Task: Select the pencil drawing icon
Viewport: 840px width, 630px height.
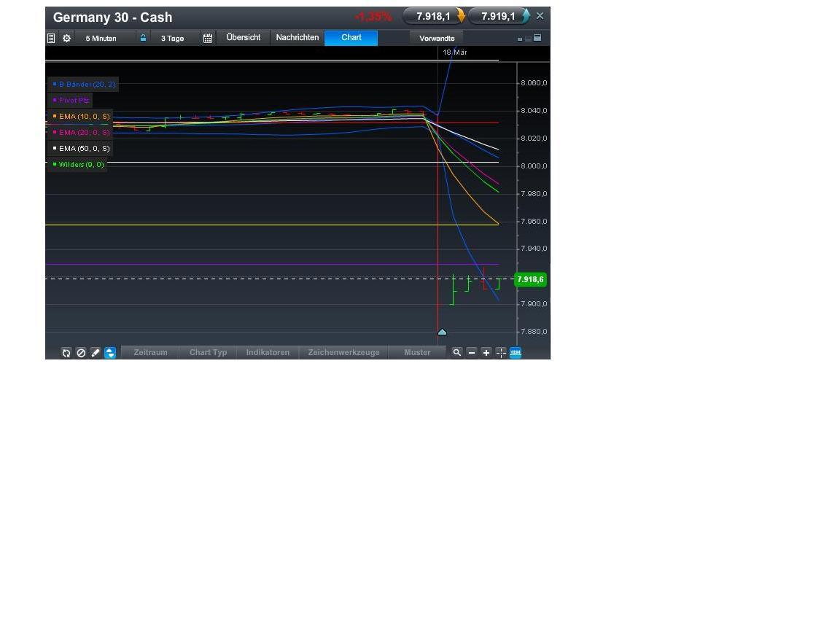Action: pos(96,352)
